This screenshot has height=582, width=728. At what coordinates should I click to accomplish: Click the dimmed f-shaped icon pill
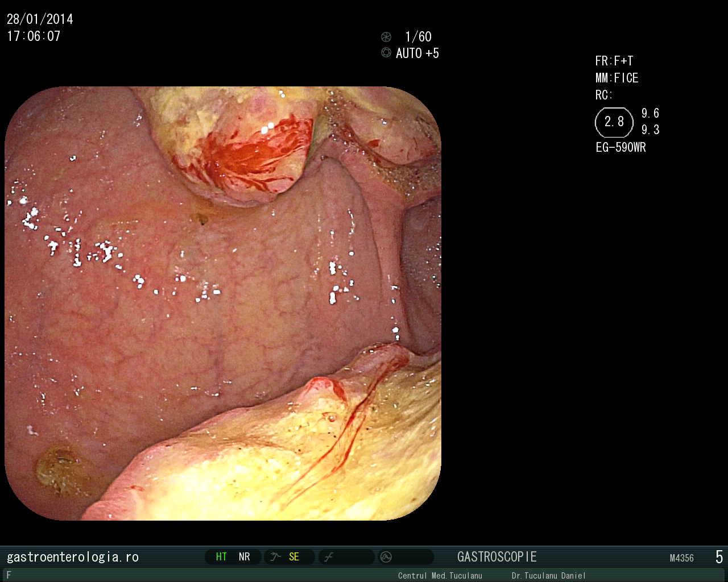click(x=346, y=557)
